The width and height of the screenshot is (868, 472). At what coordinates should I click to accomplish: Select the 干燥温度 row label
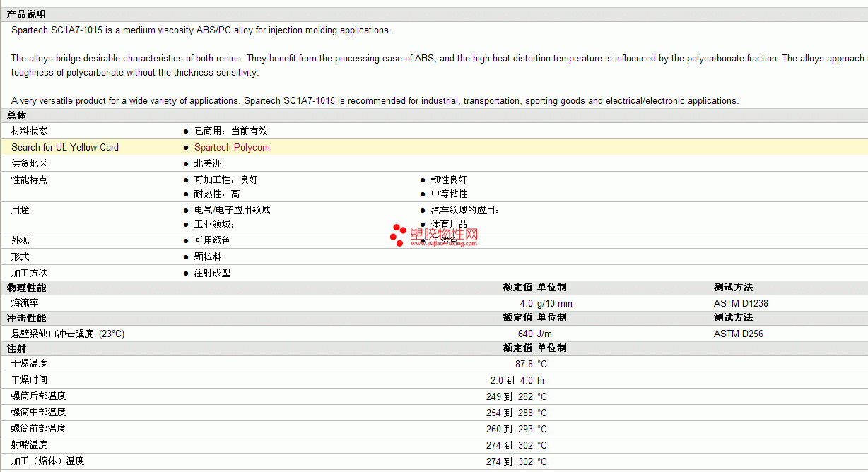point(30,364)
